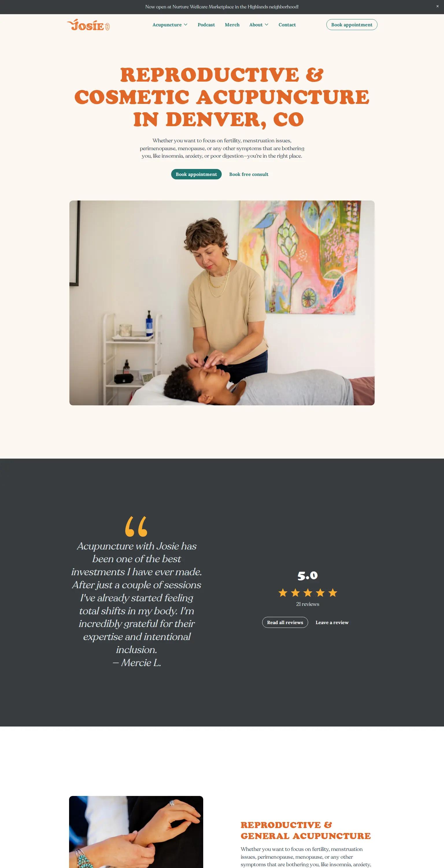The height and width of the screenshot is (868, 444).
Task: Go to the Podcast page
Action: [206, 25]
